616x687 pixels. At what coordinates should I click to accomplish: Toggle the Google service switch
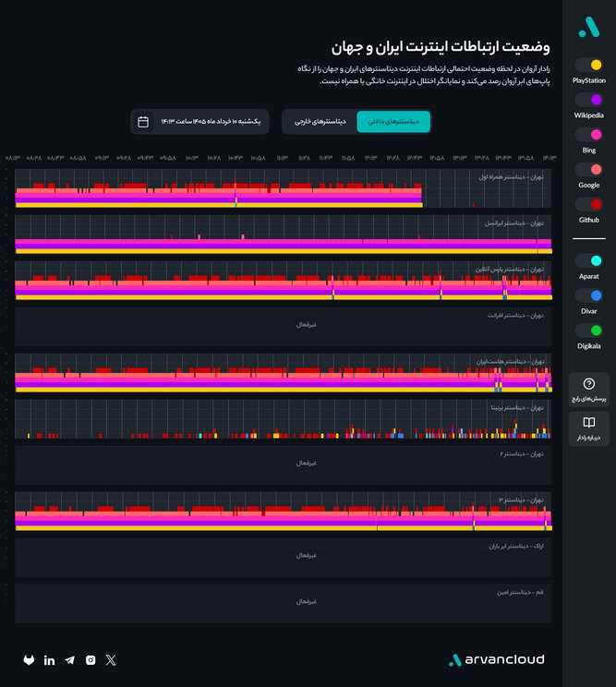tap(589, 170)
